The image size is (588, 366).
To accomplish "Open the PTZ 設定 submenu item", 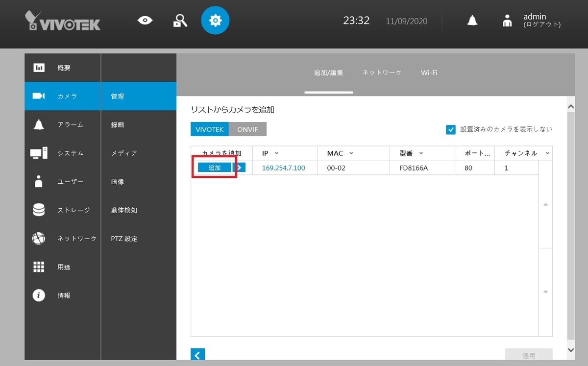I will click(x=139, y=239).
